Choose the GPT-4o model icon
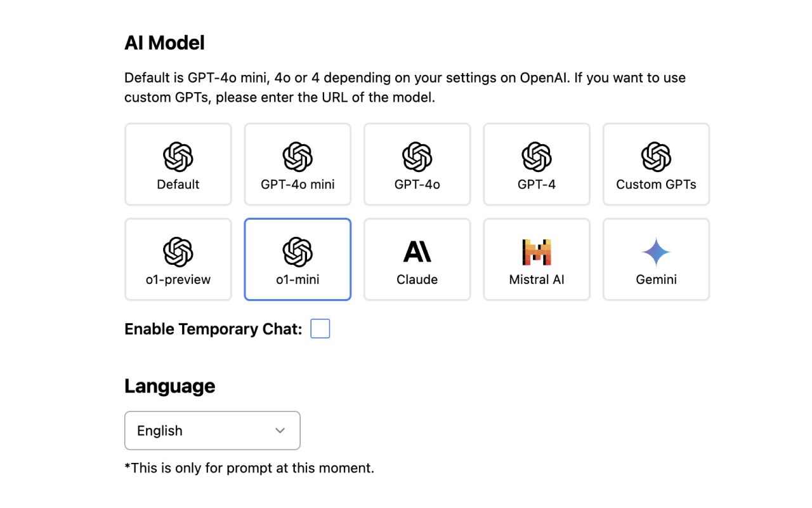Viewport: 812px width, 508px height. click(417, 156)
